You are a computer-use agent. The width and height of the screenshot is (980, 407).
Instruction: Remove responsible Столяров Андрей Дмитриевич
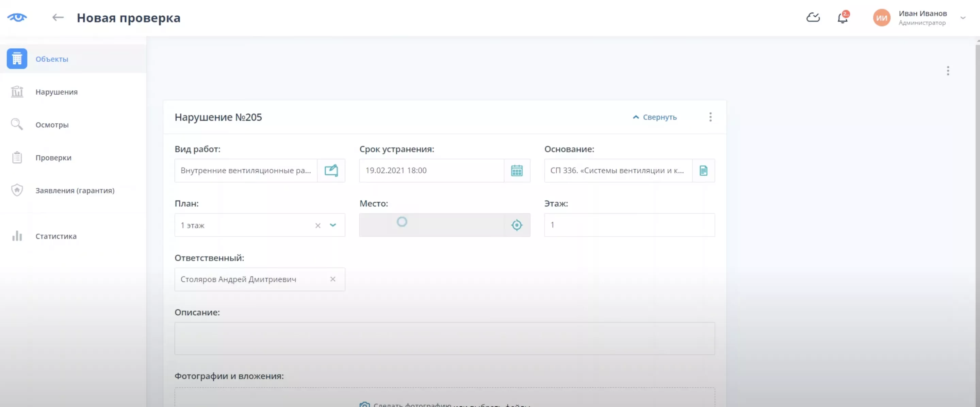pos(332,280)
